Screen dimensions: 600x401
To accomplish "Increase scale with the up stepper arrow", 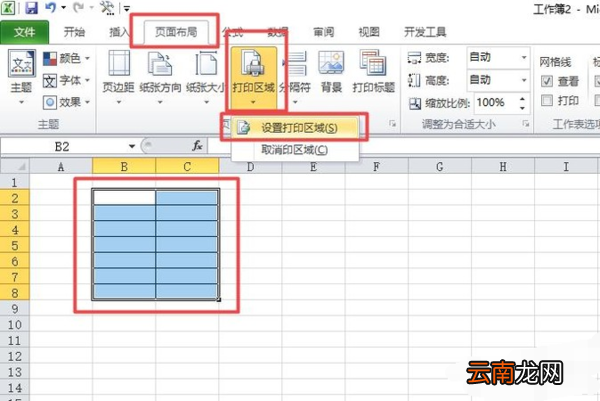I will [523, 99].
